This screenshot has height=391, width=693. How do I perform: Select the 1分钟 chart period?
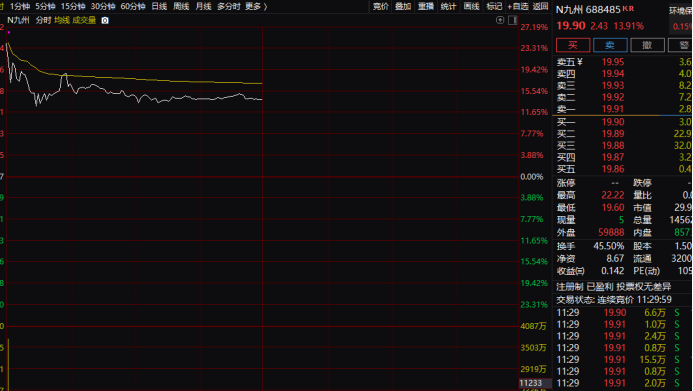(x=19, y=6)
